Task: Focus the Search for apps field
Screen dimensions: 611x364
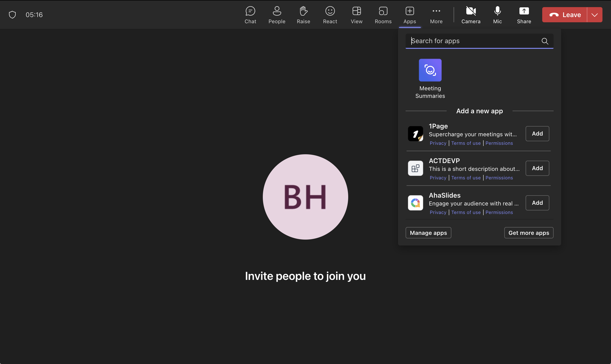Action: pos(474,41)
